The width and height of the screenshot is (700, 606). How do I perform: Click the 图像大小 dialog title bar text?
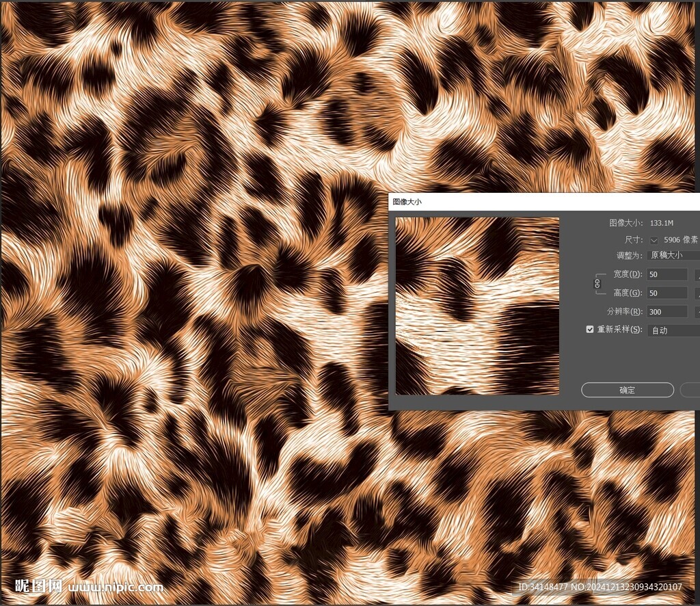click(407, 202)
